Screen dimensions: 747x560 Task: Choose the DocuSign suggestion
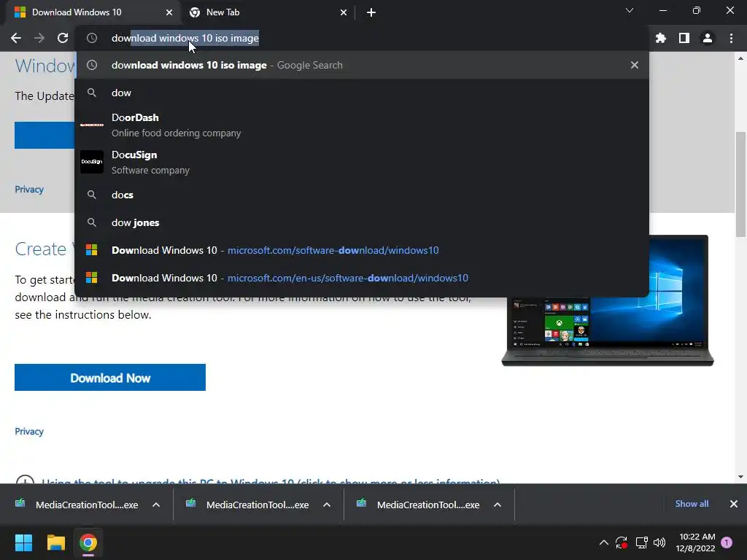pyautogui.click(x=362, y=163)
